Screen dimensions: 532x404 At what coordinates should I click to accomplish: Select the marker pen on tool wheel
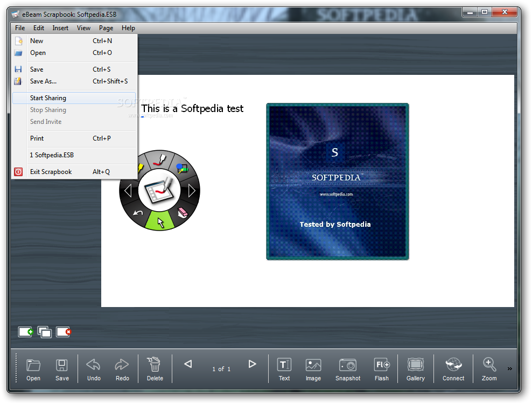click(159, 159)
